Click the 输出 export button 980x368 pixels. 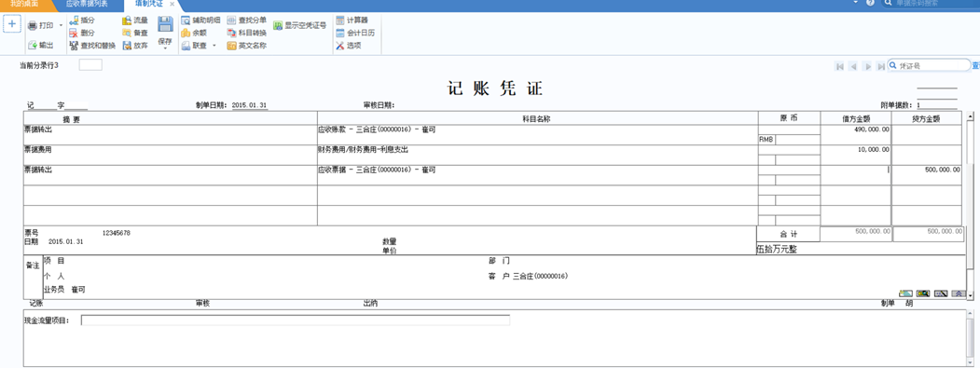[41, 46]
